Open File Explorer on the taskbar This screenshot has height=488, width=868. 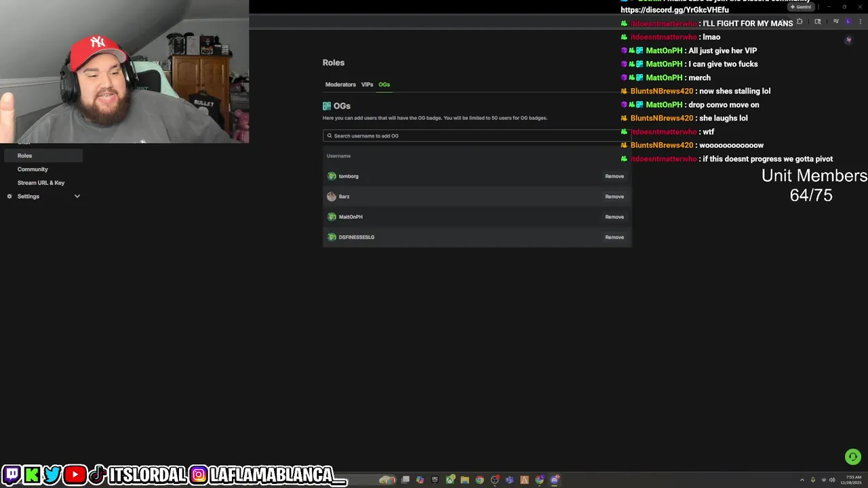click(x=465, y=480)
